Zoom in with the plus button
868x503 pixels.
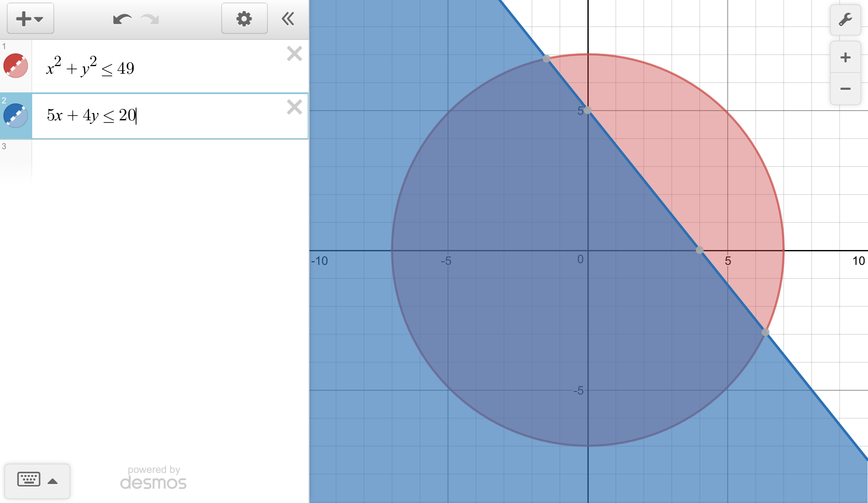[845, 58]
